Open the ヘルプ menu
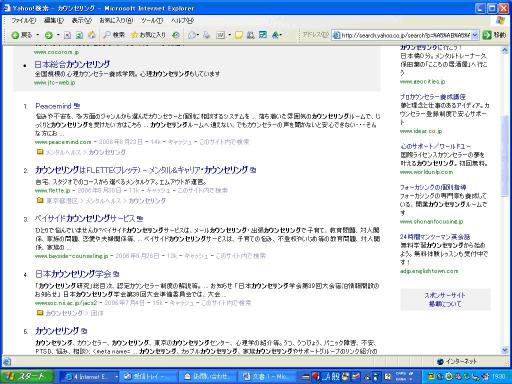 182,21
